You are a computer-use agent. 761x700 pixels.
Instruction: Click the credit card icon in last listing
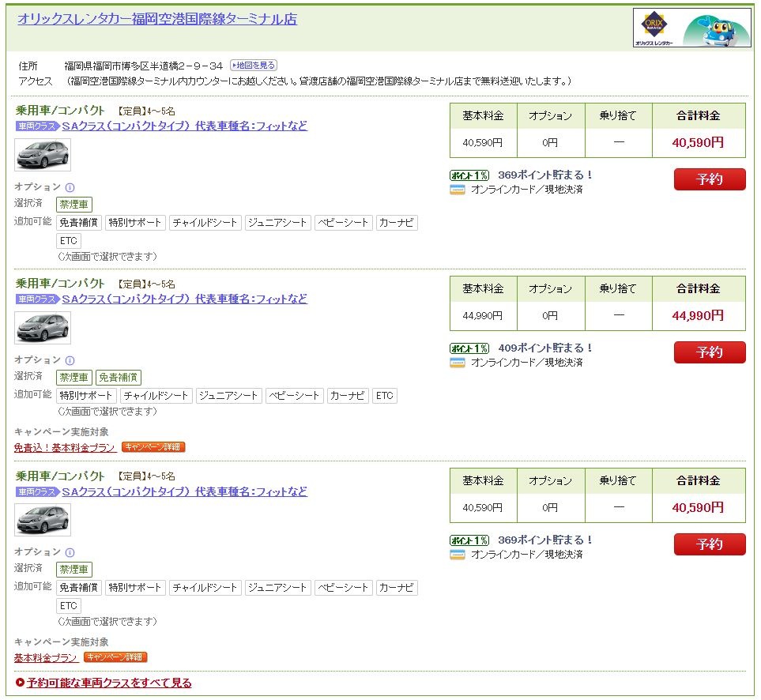pyautogui.click(x=458, y=555)
